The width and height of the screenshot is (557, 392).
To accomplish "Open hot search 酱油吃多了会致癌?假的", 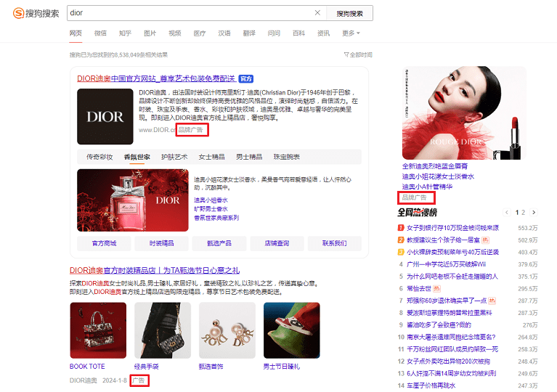I will pyautogui.click(x=439, y=325).
